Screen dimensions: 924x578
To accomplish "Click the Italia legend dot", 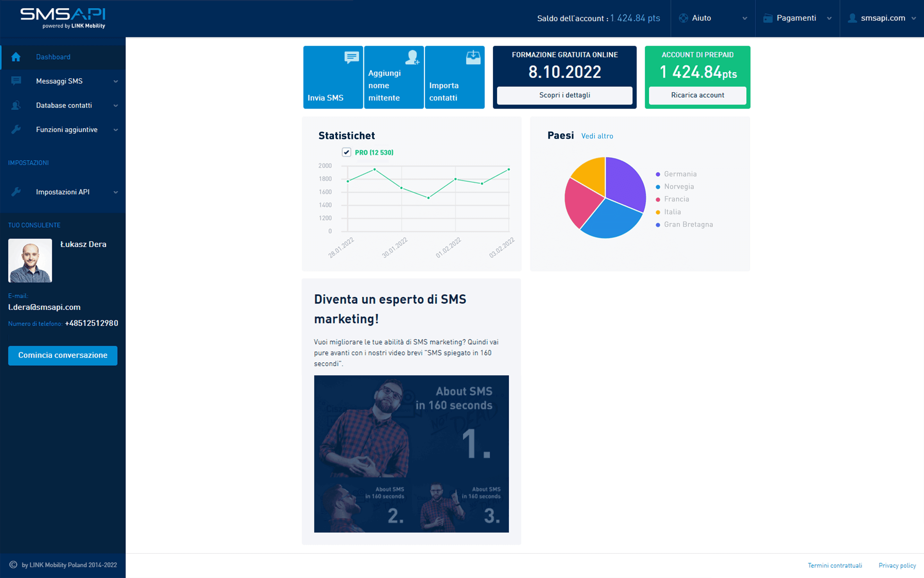I will (x=658, y=212).
